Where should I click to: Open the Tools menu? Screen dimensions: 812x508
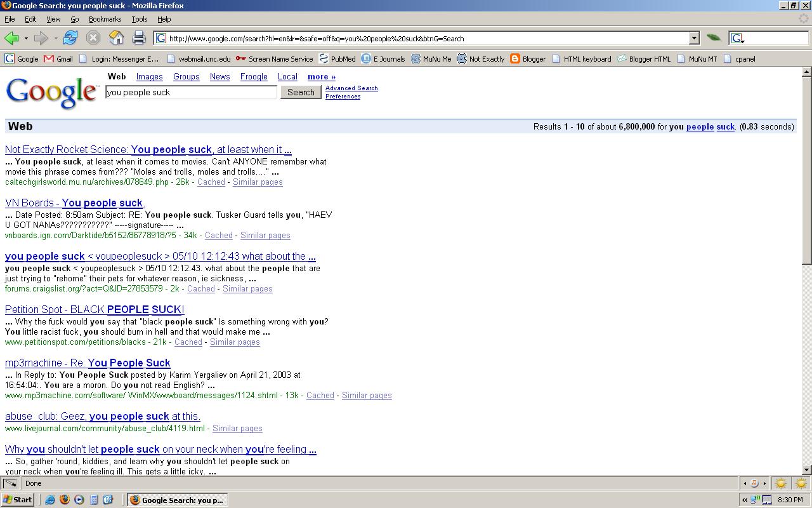click(x=139, y=19)
